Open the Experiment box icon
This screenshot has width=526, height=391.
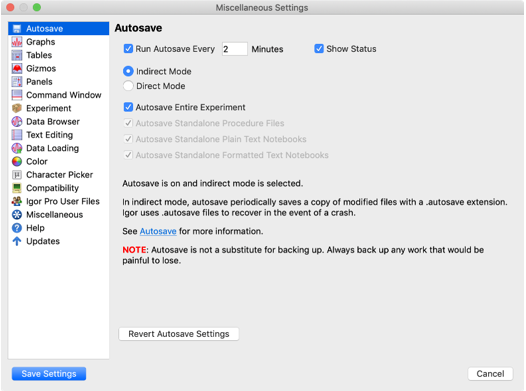coord(17,108)
